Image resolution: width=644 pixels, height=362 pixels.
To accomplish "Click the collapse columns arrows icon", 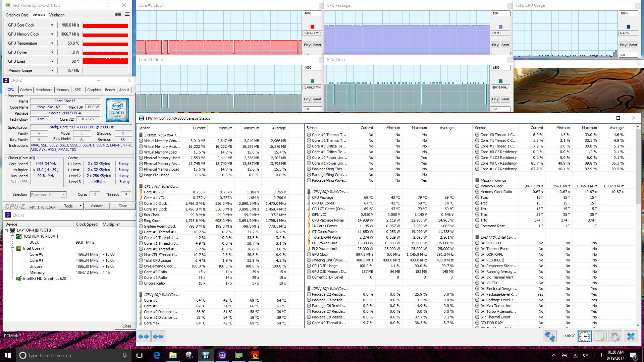I will pos(158,337).
